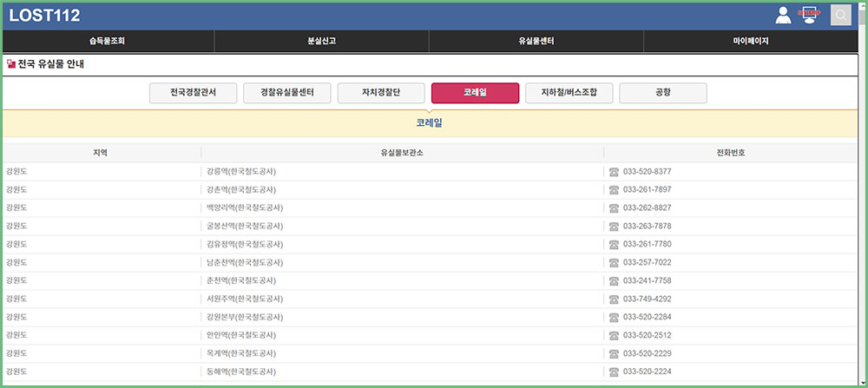Viewport: 868px width, 388px height.
Task: Click phone number 033-241-7758
Action: [x=648, y=280]
